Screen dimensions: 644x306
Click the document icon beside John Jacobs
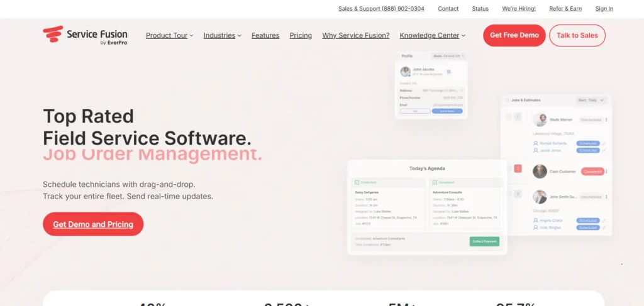[449, 72]
